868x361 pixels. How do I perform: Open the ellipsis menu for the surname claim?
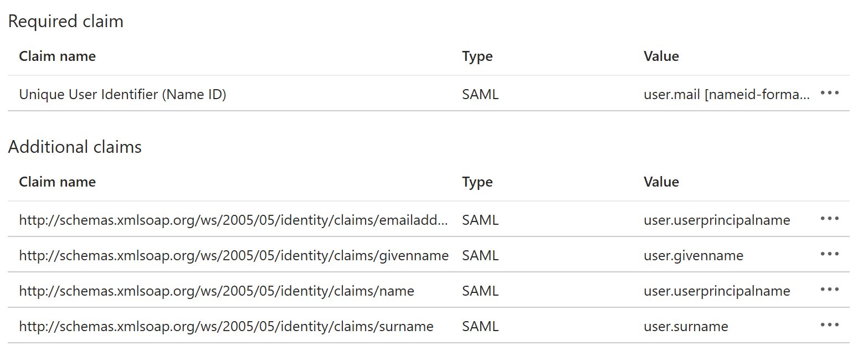829,325
